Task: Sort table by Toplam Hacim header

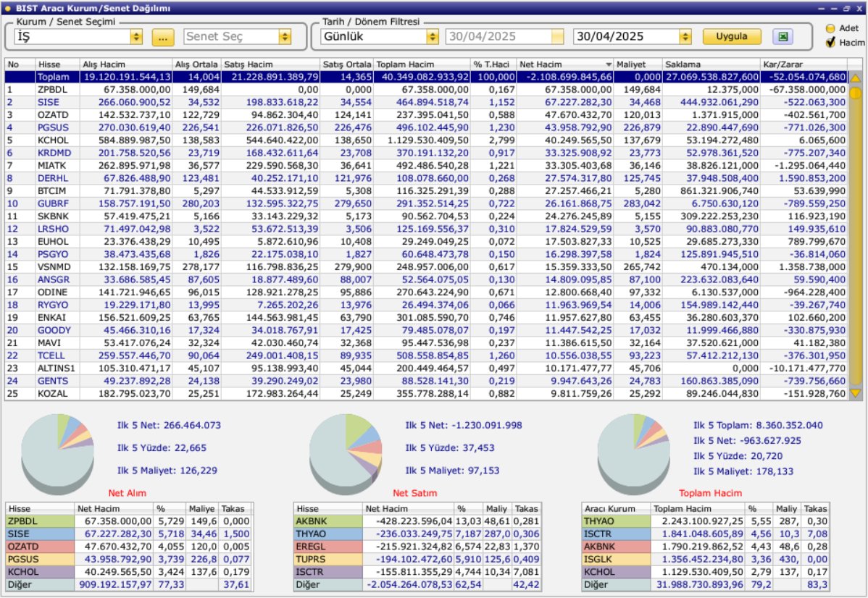Action: [422, 64]
